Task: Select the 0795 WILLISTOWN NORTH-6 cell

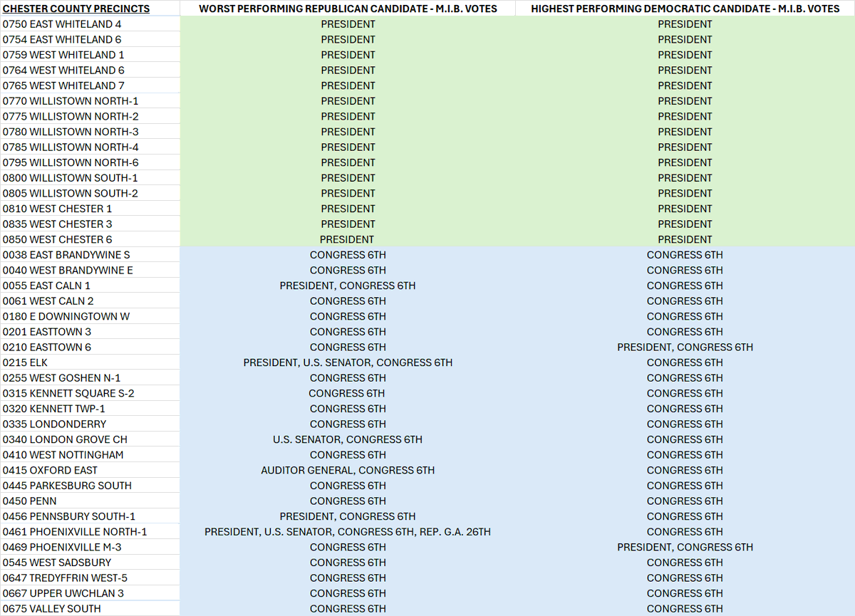Action: click(90, 162)
